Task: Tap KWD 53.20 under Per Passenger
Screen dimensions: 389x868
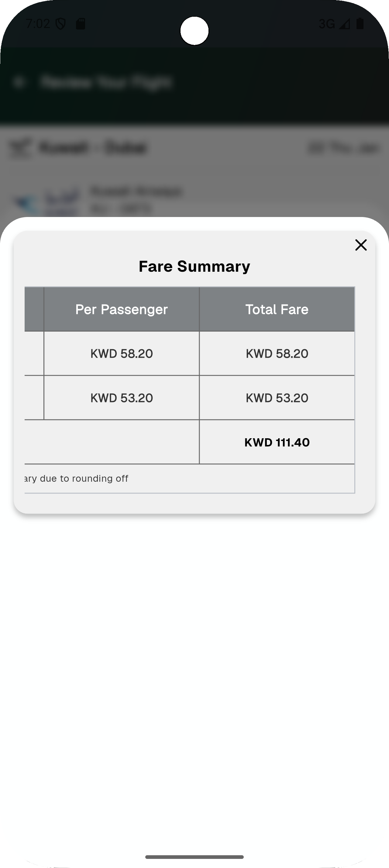Action: (121, 398)
